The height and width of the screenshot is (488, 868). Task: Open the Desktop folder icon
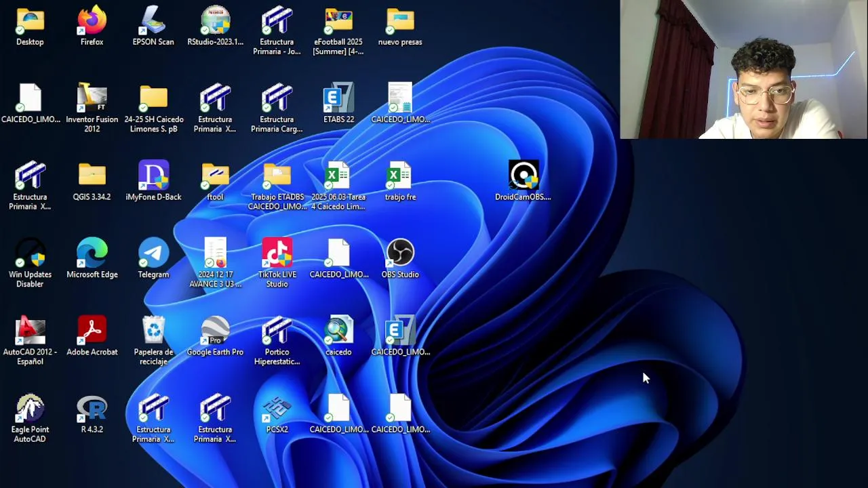click(30, 22)
